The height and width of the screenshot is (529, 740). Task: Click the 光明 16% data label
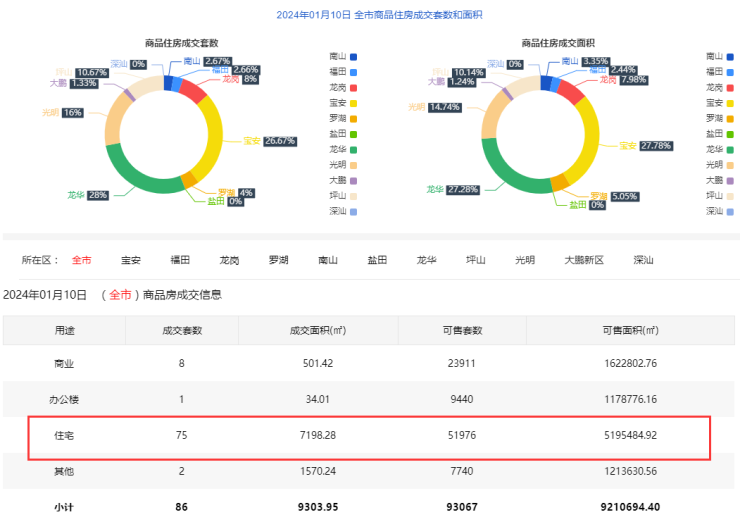pos(72,113)
